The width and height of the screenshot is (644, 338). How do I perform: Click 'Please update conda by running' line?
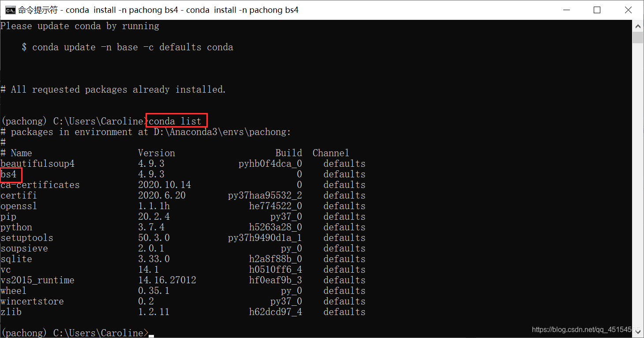point(80,26)
